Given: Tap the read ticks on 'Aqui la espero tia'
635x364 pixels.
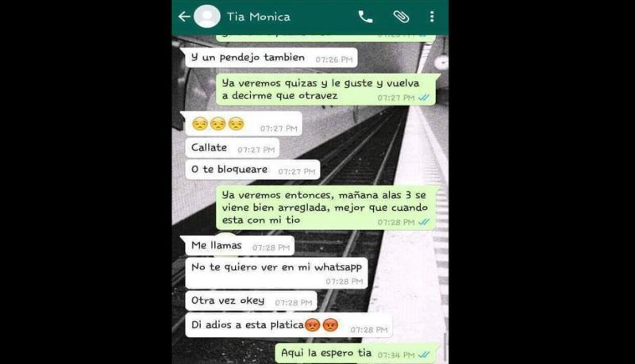Looking at the screenshot, I should pos(424,354).
